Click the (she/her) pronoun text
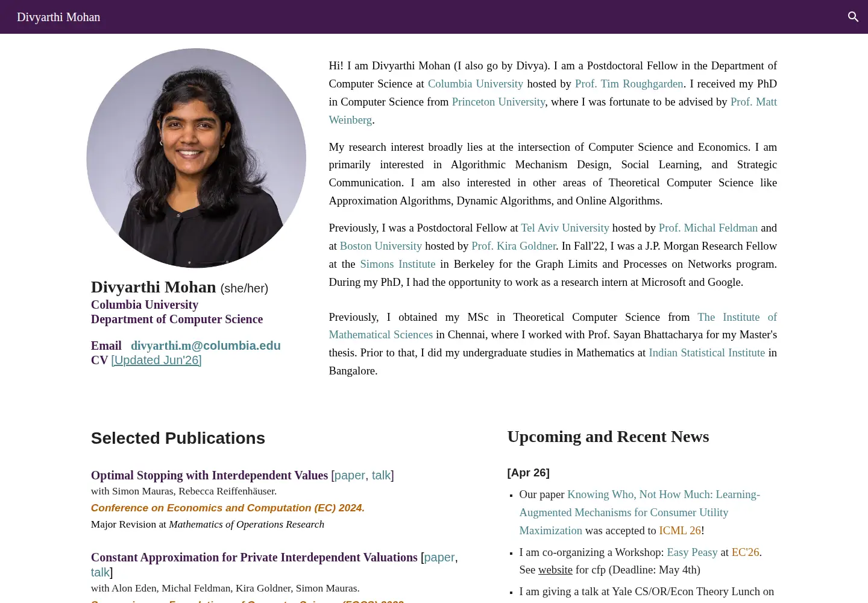This screenshot has width=868, height=603. (x=244, y=288)
